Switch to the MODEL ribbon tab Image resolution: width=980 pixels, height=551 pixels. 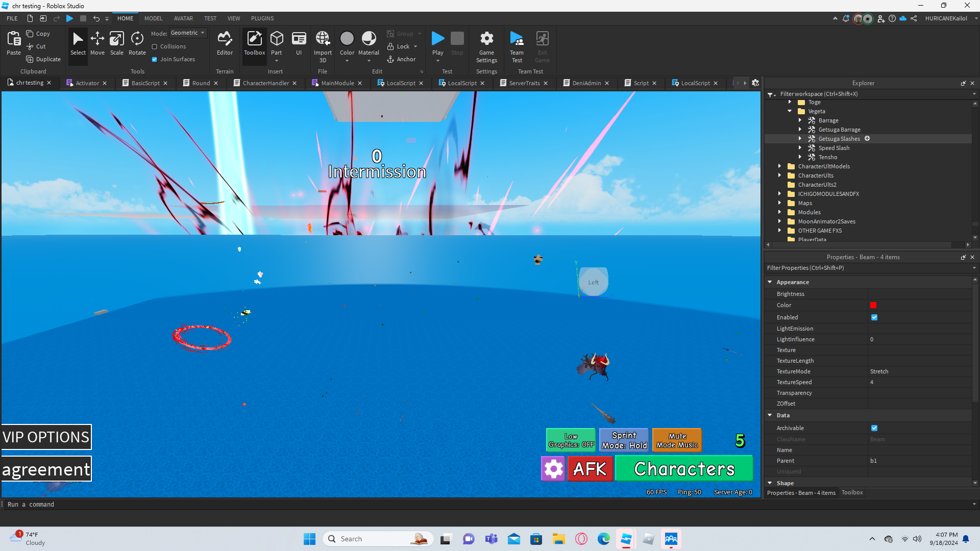(153, 18)
